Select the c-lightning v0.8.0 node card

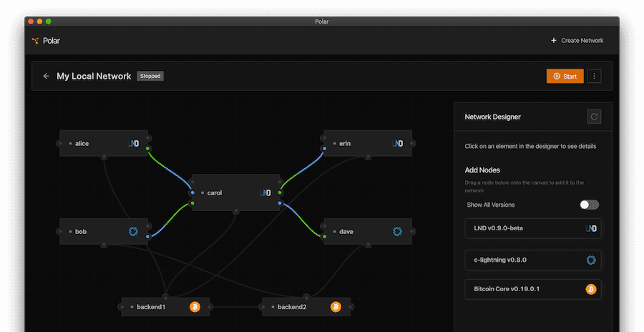coord(532,260)
